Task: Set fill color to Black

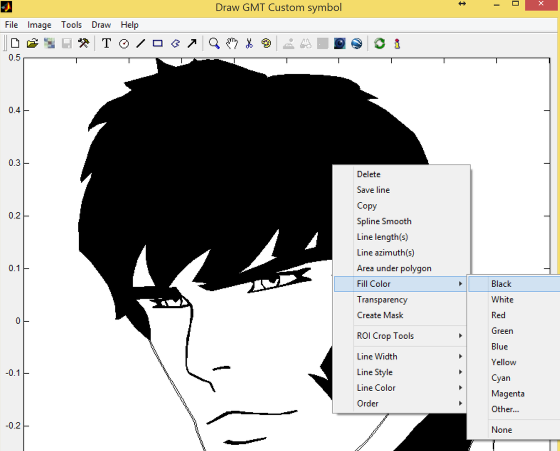Action: [x=514, y=284]
